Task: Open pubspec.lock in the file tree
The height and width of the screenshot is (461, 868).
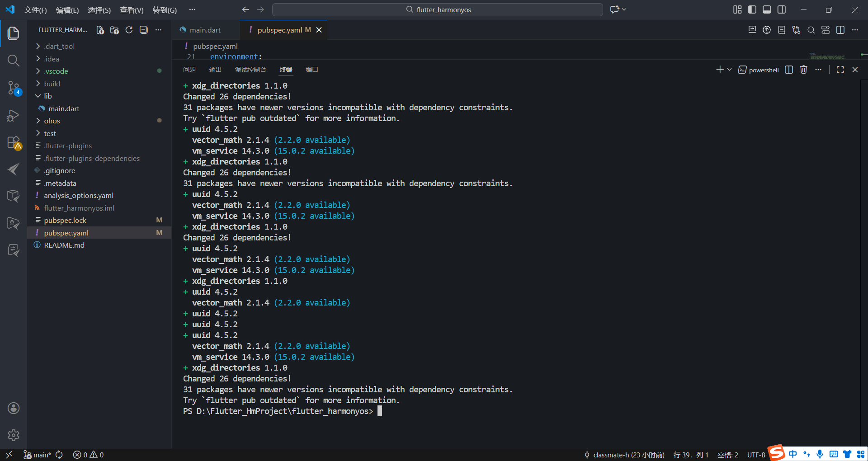Action: (x=99, y=220)
